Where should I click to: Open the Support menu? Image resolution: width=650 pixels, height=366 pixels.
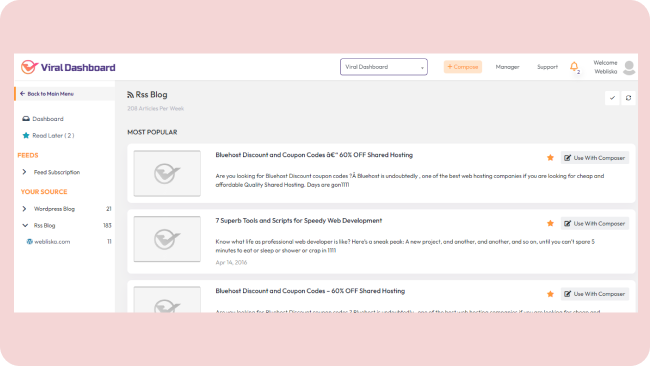tap(547, 67)
